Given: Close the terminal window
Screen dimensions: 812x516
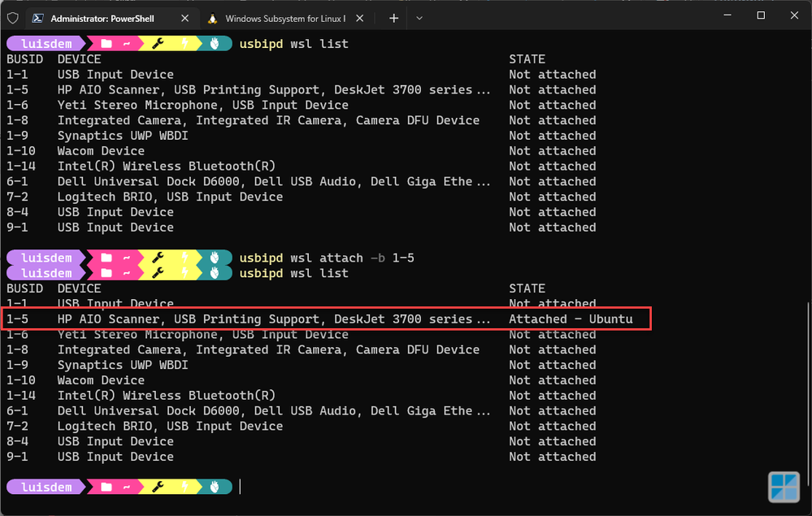Looking at the screenshot, I should tap(794, 15).
